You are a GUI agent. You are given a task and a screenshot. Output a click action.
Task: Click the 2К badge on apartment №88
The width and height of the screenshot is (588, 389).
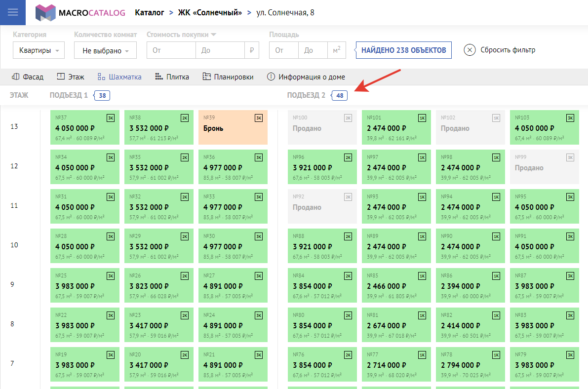pos(348,236)
